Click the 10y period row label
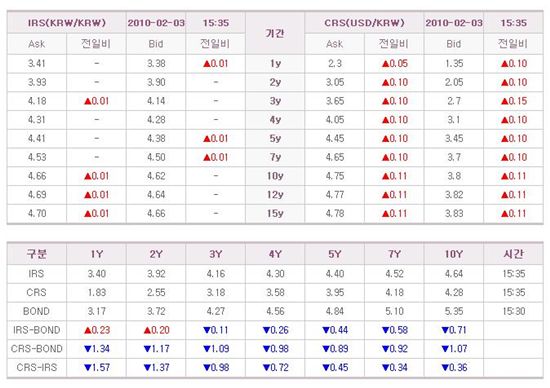This screenshot has height=388, width=550. 275,176
